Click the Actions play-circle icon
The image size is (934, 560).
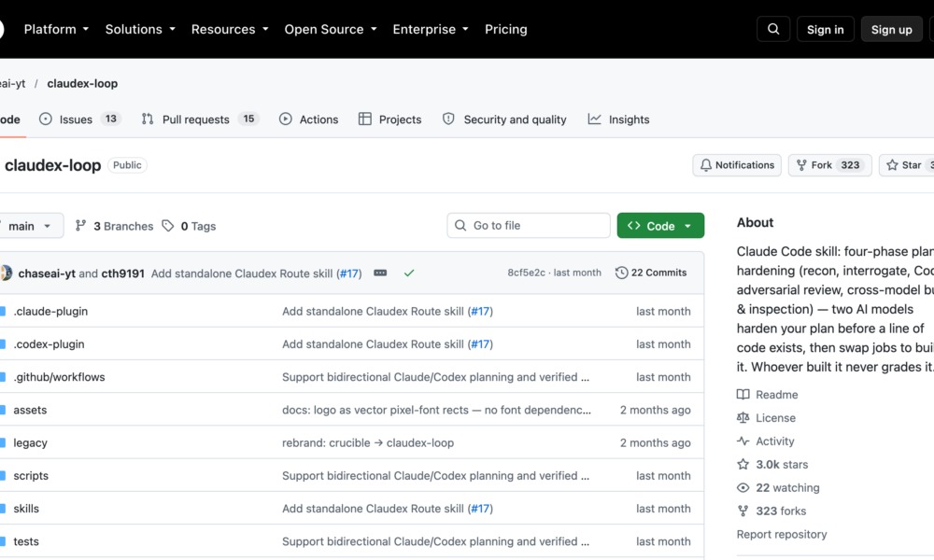(285, 119)
